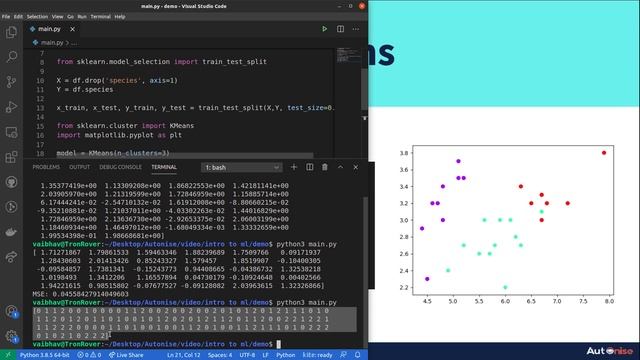
Task: Create a new terminal with plus icon
Action: 294,167
